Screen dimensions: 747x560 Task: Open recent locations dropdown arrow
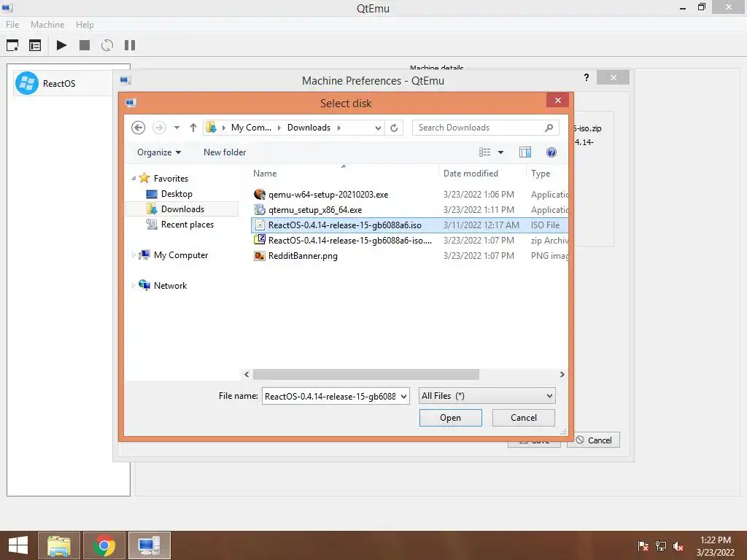pyautogui.click(x=177, y=128)
